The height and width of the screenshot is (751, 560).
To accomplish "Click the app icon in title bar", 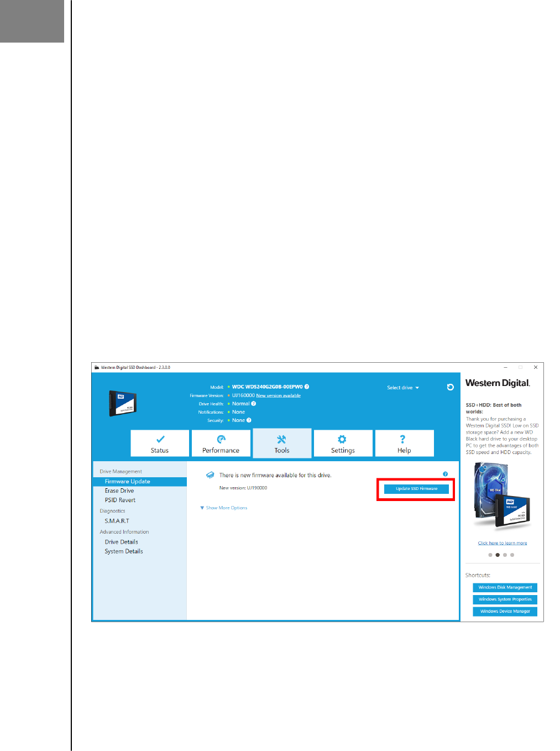I will [97, 367].
